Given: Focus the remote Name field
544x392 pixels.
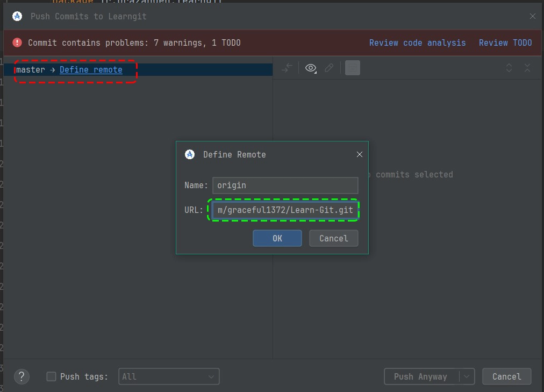Looking at the screenshot, I should click(x=285, y=186).
